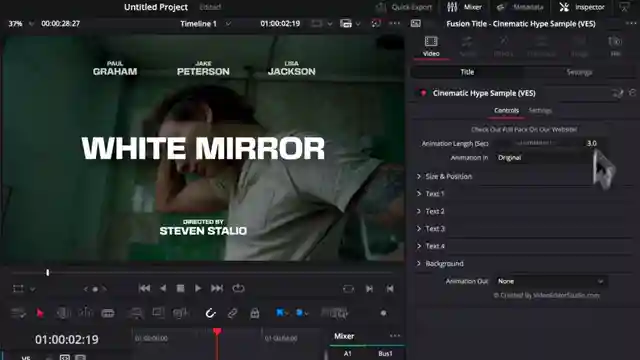The height and width of the screenshot is (360, 640).
Task: Select the Controls sub-tab
Action: 506,111
